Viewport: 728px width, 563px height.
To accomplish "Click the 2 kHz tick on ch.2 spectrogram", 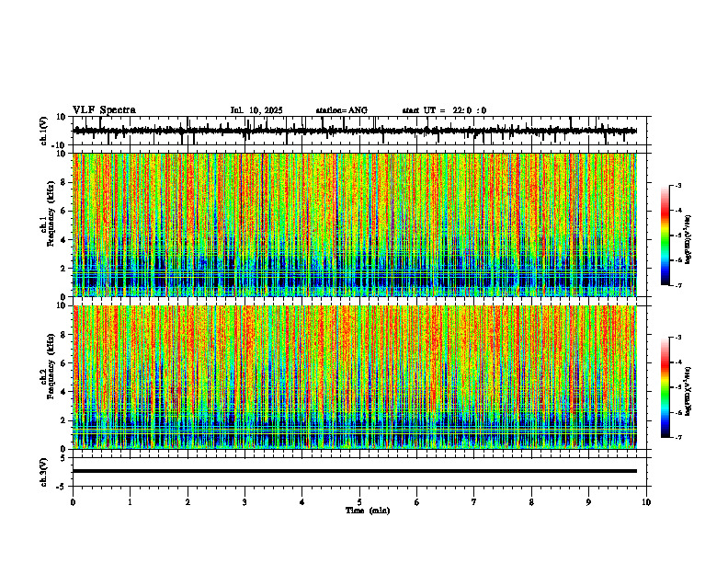I will pyautogui.click(x=64, y=420).
